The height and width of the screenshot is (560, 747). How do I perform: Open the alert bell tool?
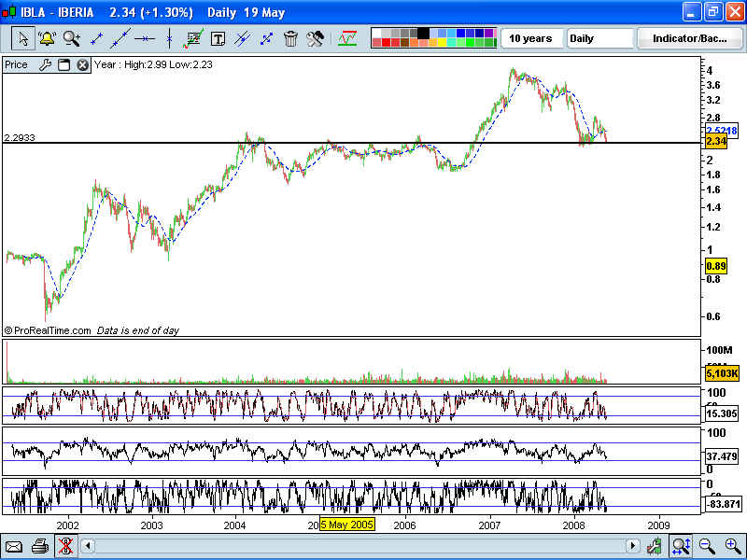[x=48, y=38]
